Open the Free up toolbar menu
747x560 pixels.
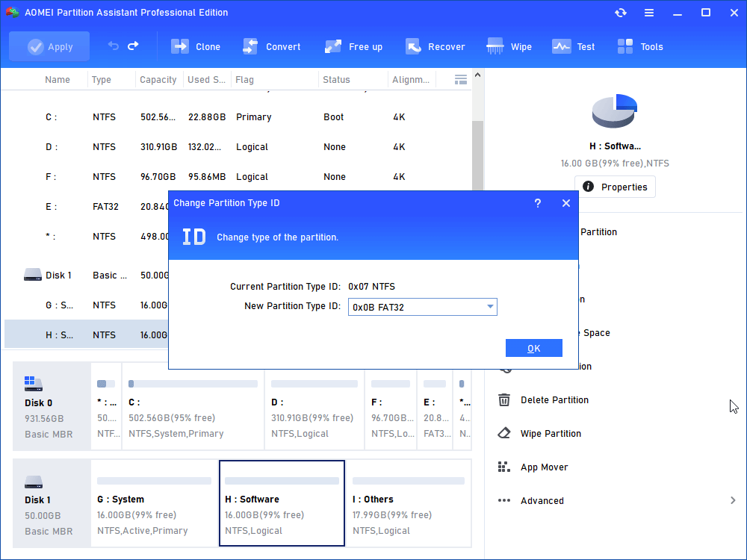click(x=353, y=46)
